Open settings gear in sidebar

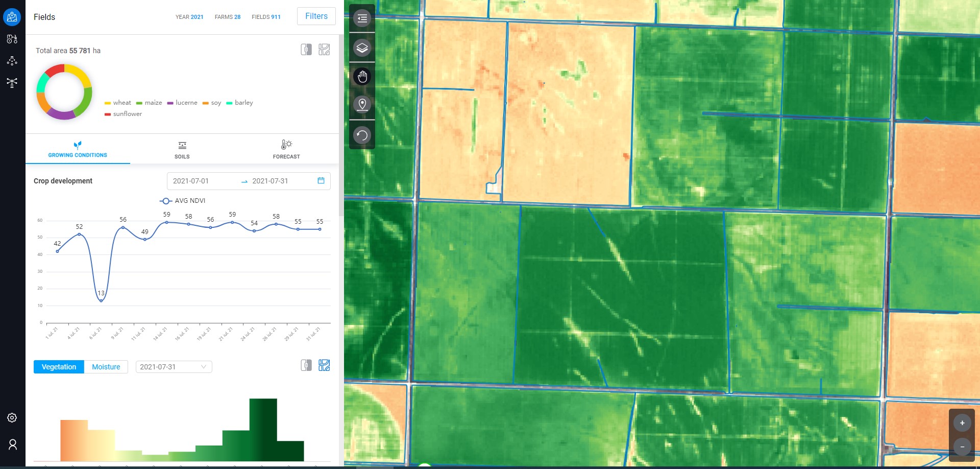(12, 418)
